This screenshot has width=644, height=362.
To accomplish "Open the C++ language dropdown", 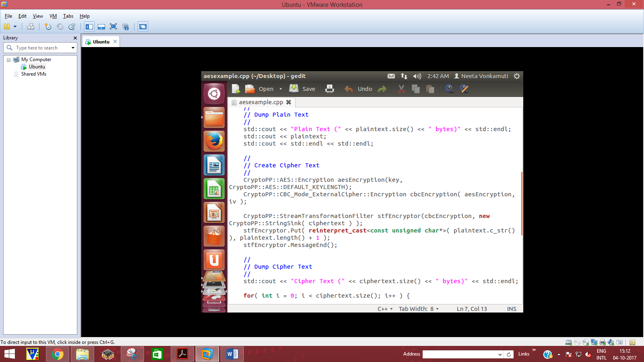I will coord(385,309).
